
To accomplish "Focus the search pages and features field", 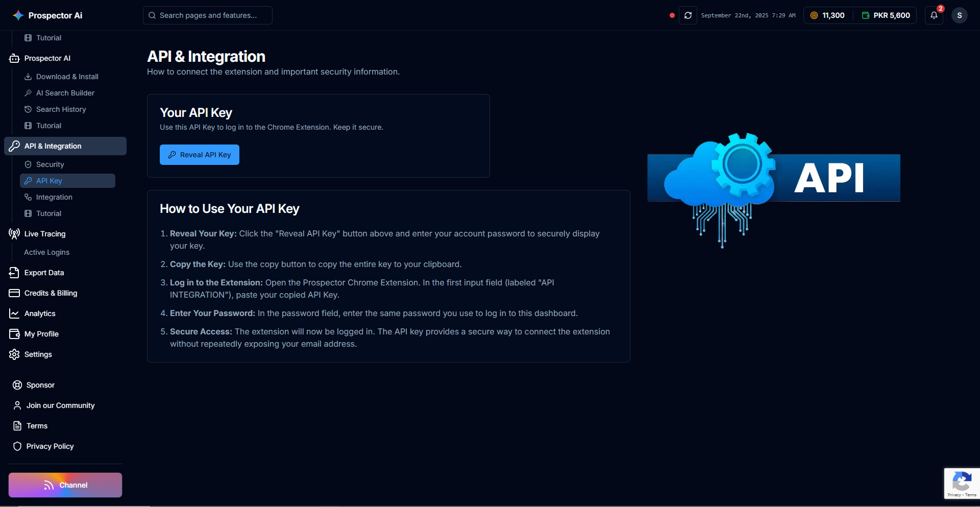I will 208,15.
